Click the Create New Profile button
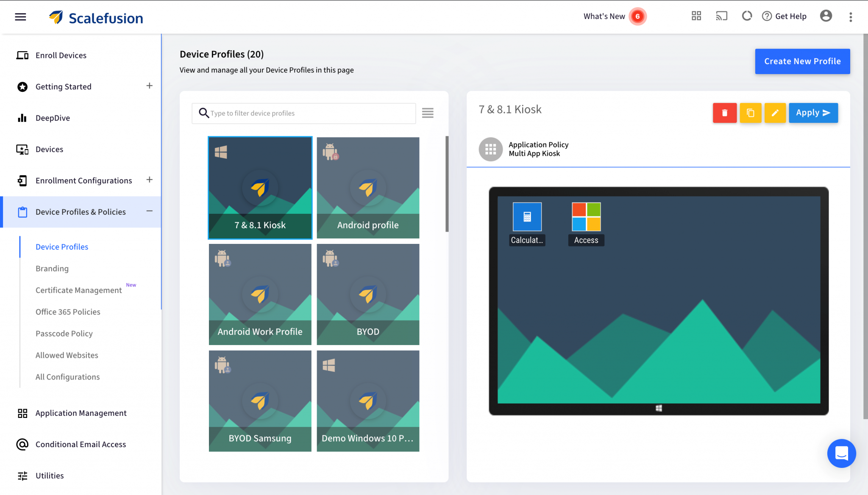 (802, 61)
